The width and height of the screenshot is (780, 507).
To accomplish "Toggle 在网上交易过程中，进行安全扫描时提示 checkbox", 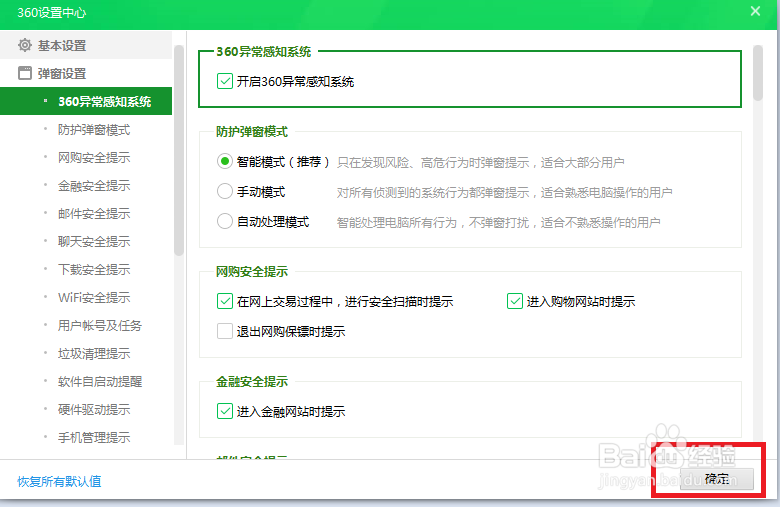I will coord(225,301).
